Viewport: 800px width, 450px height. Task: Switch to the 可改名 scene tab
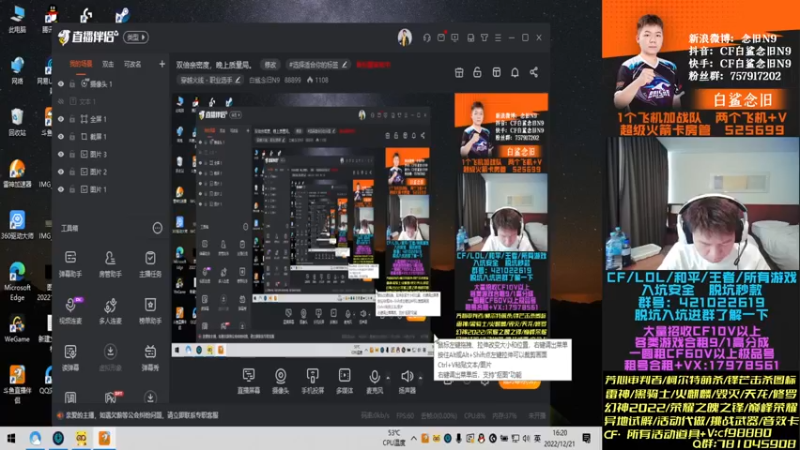133,64
